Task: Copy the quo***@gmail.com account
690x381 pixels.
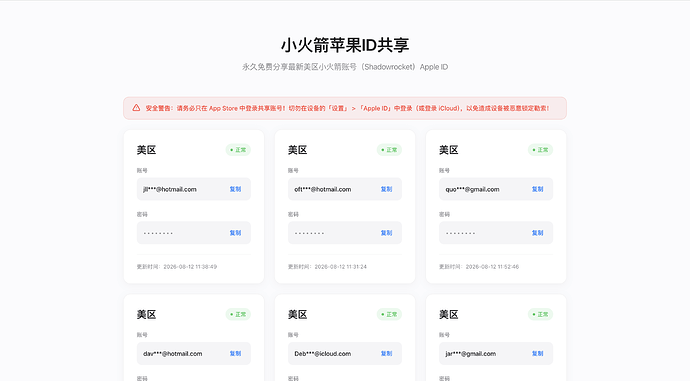Action: click(x=537, y=189)
